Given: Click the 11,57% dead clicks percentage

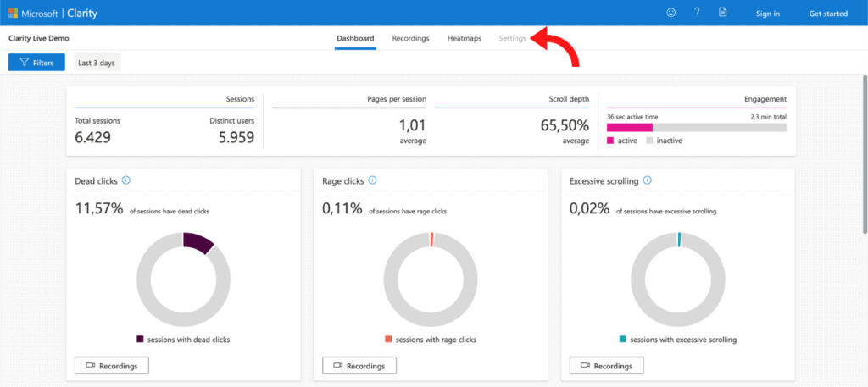Looking at the screenshot, I should [x=99, y=208].
